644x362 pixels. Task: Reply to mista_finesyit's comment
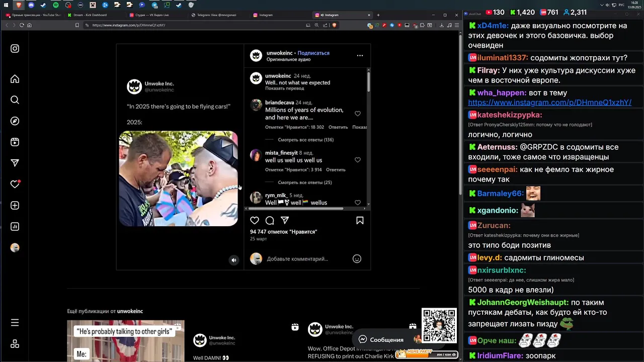pyautogui.click(x=336, y=170)
